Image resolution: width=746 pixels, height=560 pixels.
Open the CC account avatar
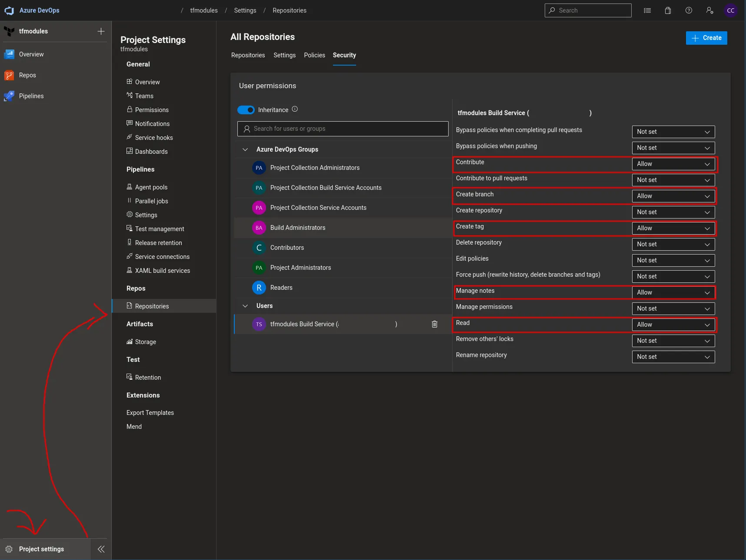(x=731, y=10)
